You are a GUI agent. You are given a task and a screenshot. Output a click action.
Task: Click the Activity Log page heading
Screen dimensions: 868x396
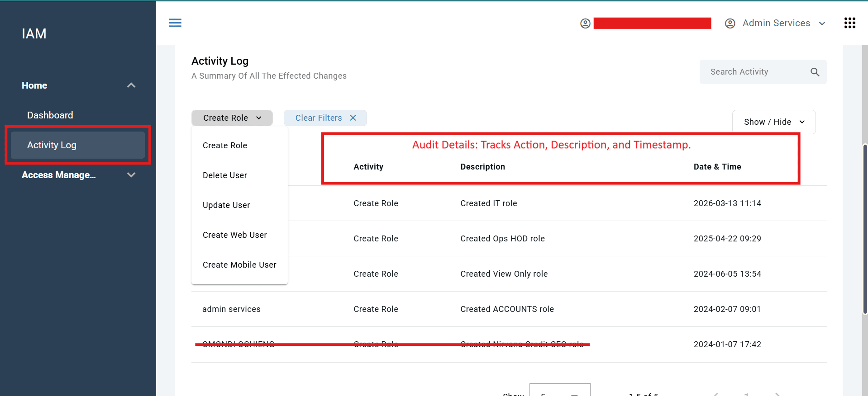point(220,61)
